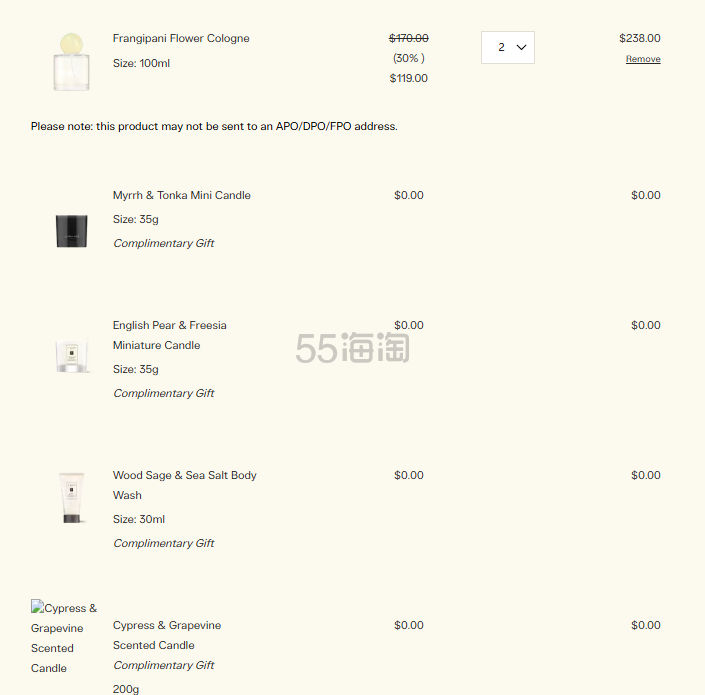Image resolution: width=705 pixels, height=695 pixels.
Task: Open the Myrrh & Tonka Mini Candle link
Action: [181, 195]
